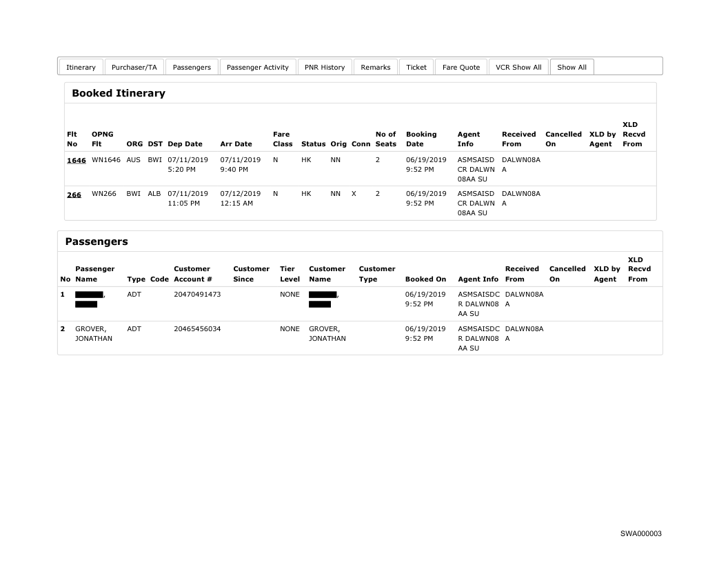
Task: Switch to the Fare Quote tab
Action: click(461, 67)
